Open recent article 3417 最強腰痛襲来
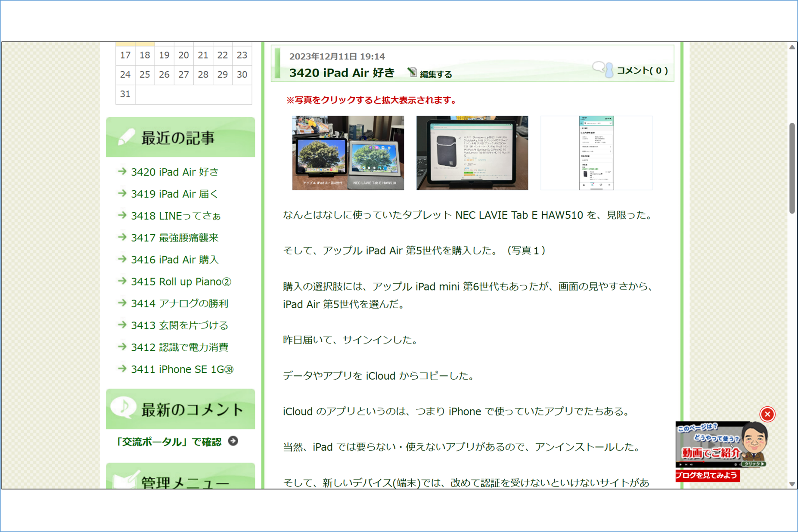This screenshot has width=798, height=532. [x=174, y=238]
